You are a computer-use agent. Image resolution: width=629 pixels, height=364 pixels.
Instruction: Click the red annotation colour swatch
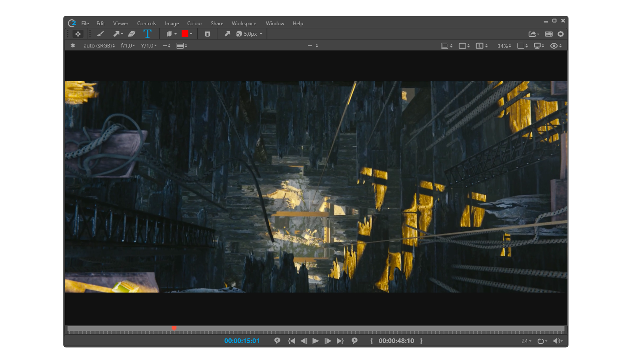tap(185, 34)
